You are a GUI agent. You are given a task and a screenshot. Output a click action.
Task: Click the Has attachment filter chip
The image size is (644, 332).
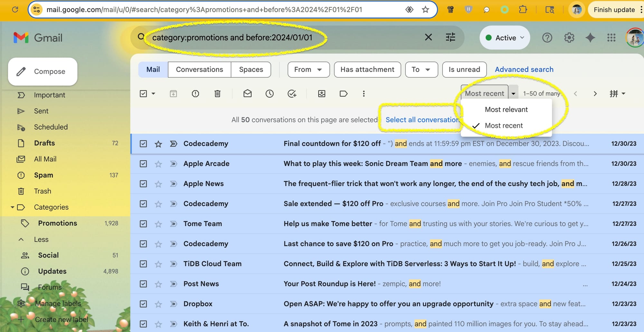[x=367, y=69]
